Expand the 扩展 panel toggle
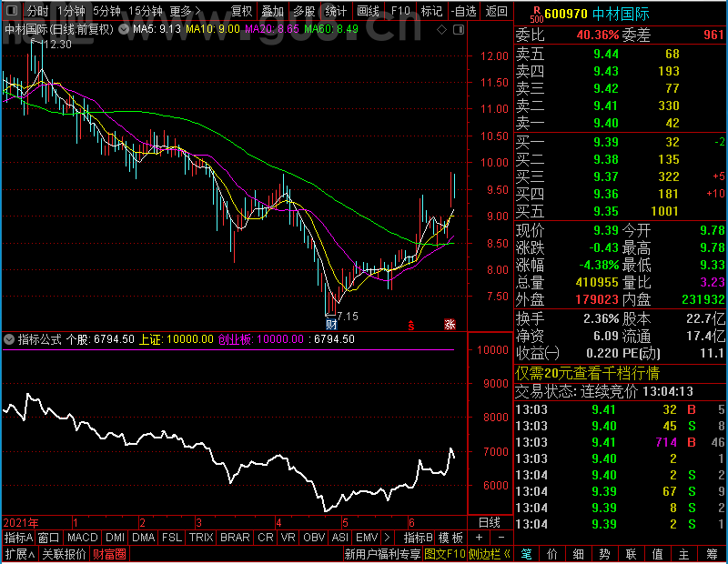This screenshot has height=564, width=728. [20, 554]
